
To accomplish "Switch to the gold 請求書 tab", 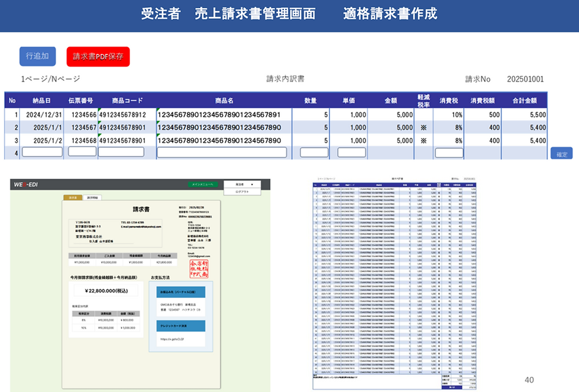I will tap(73, 198).
